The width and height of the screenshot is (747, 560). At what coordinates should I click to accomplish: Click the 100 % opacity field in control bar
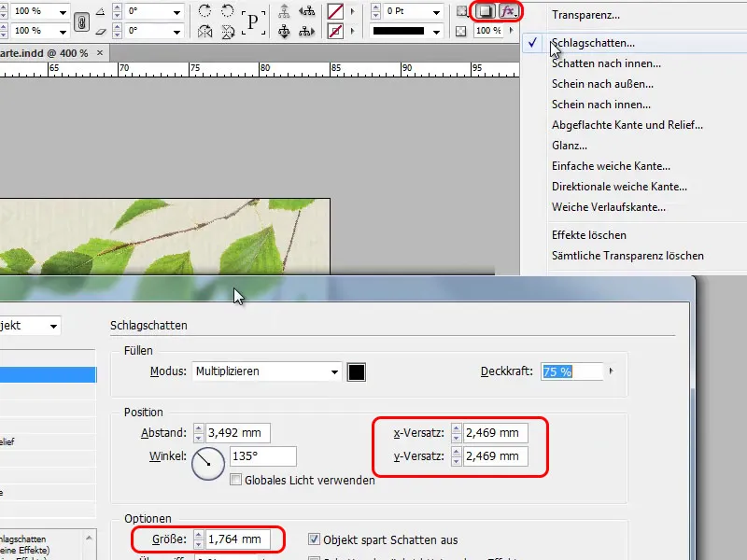pyautogui.click(x=488, y=31)
